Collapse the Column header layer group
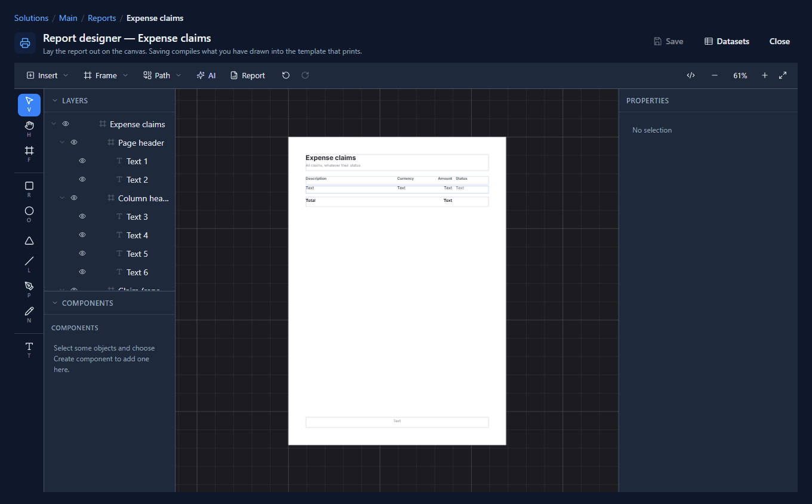Viewport: 812px width, 504px height. click(62, 198)
